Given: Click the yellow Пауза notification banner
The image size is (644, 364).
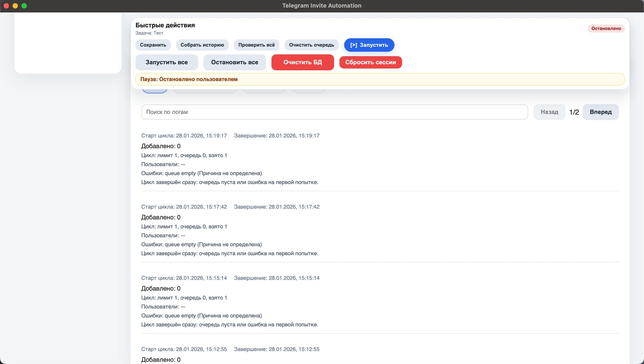Looking at the screenshot, I should pos(380,79).
